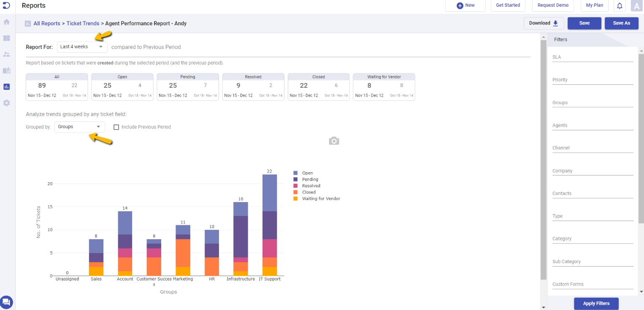The image size is (644, 310).
Task: Click the Sub Category filter field
Action: [x=593, y=261]
